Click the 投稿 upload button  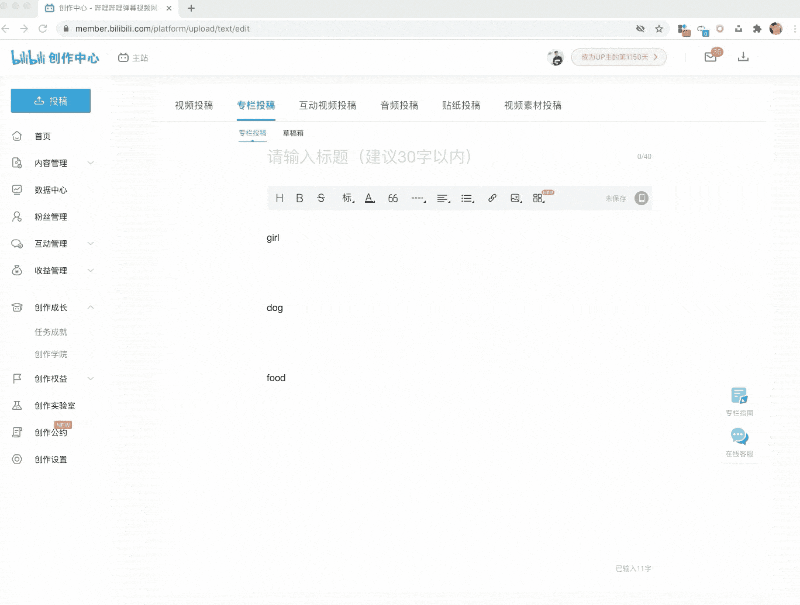coord(51,101)
